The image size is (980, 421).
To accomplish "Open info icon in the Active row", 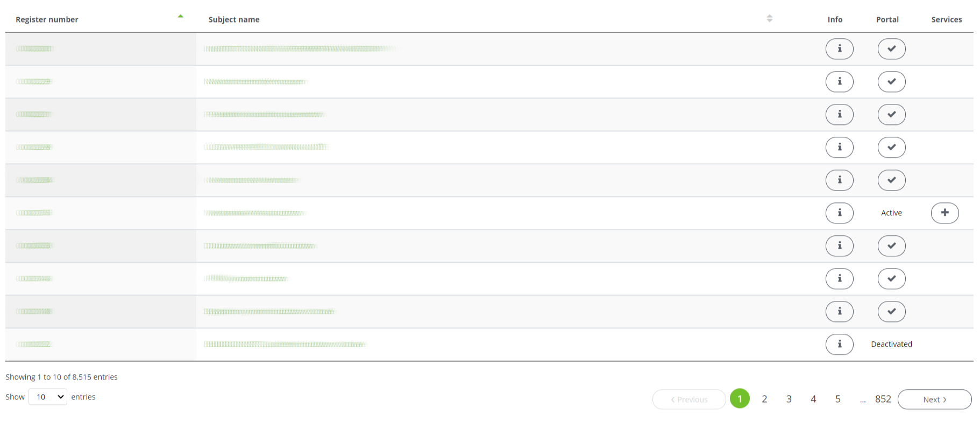I will [839, 213].
